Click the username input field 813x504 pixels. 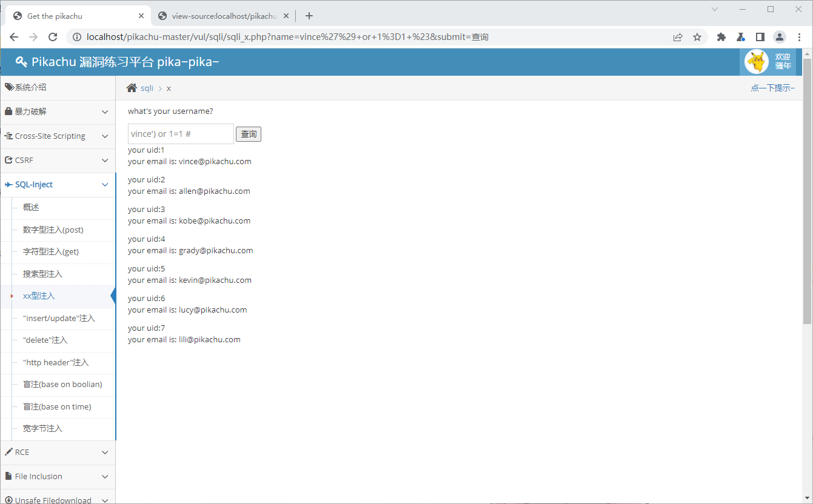(181, 134)
